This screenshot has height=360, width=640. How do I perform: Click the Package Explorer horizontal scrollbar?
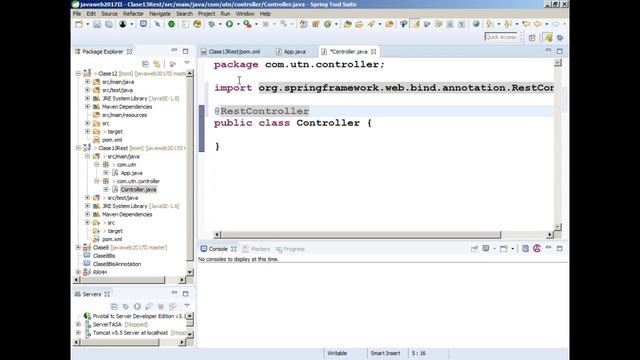click(123, 280)
